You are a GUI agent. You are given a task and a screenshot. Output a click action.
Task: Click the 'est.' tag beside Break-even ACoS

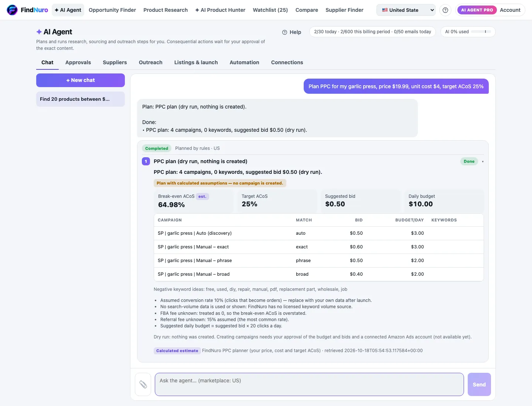[202, 196]
